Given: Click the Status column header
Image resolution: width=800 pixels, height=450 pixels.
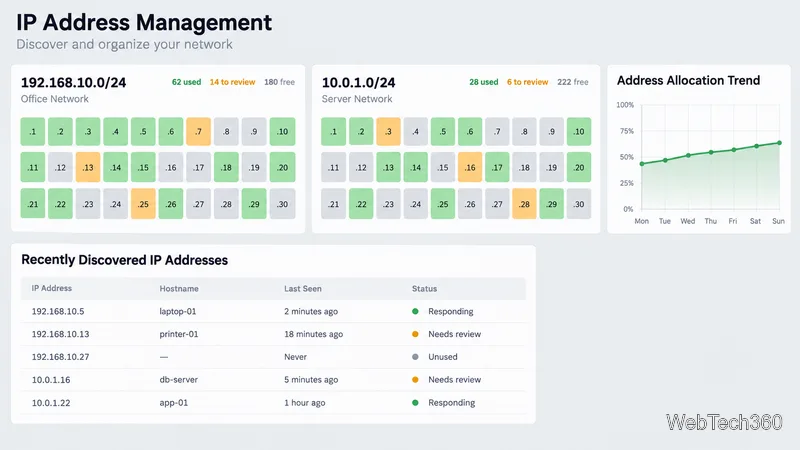Looking at the screenshot, I should 424,289.
